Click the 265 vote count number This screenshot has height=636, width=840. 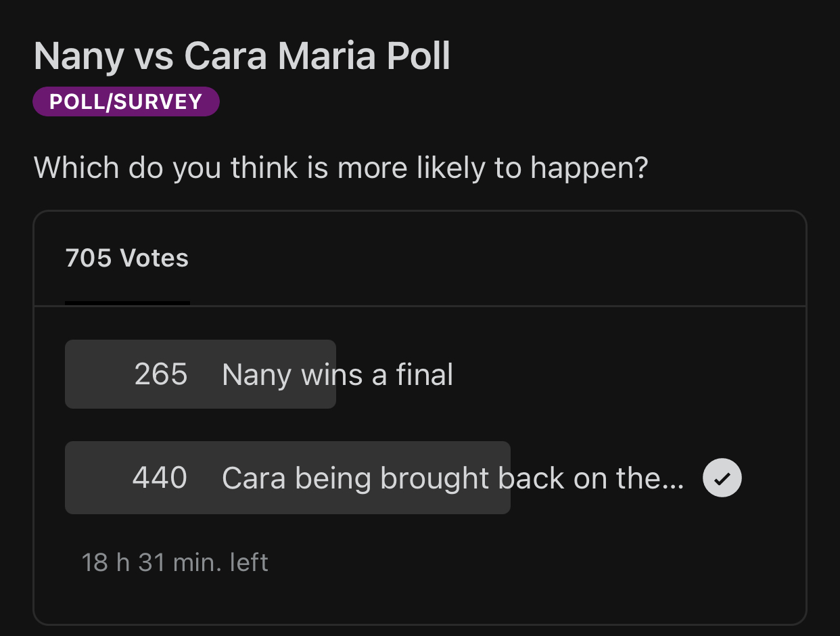[161, 374]
